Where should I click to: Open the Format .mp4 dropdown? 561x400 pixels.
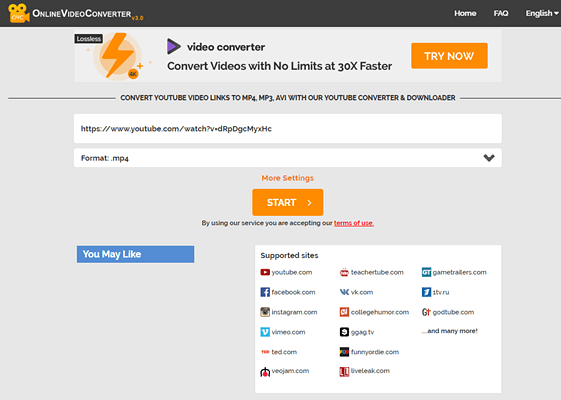[x=288, y=158]
